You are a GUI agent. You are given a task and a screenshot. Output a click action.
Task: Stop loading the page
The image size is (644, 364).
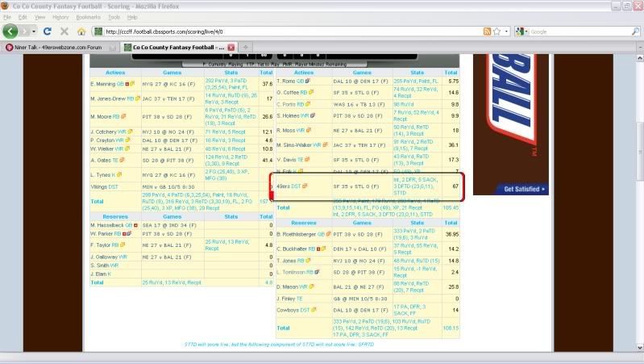64,31
